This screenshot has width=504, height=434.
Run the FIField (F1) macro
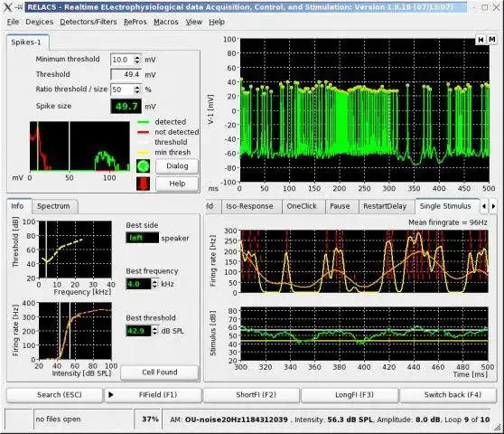click(154, 395)
